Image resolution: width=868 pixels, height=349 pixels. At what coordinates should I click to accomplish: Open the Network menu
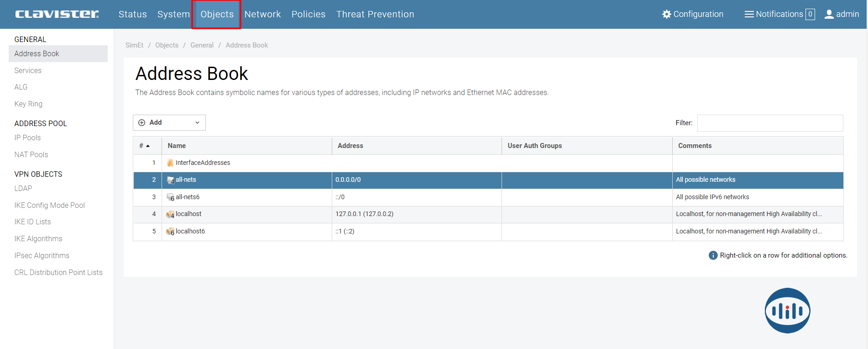262,14
